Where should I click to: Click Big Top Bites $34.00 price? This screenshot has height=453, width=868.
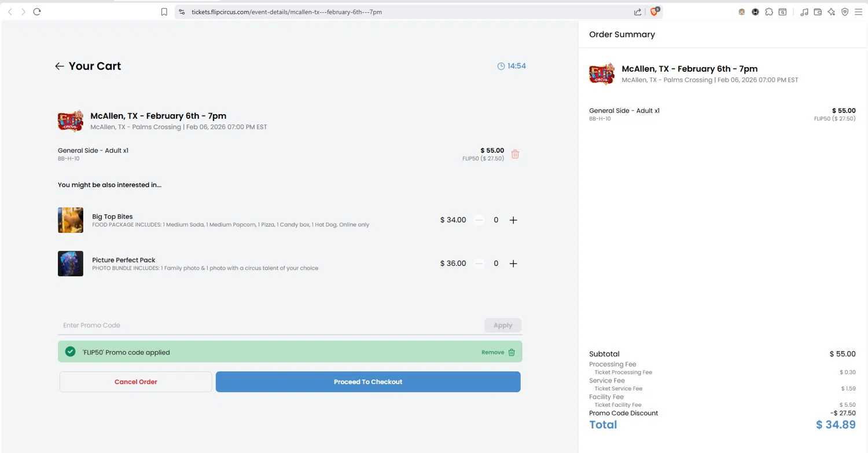453,220
